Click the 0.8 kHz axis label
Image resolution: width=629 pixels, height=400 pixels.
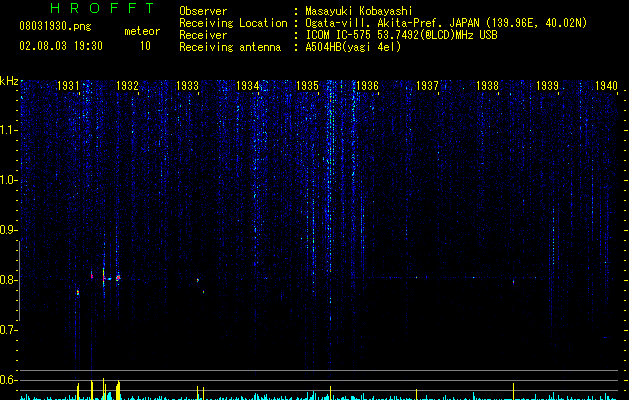8,280
